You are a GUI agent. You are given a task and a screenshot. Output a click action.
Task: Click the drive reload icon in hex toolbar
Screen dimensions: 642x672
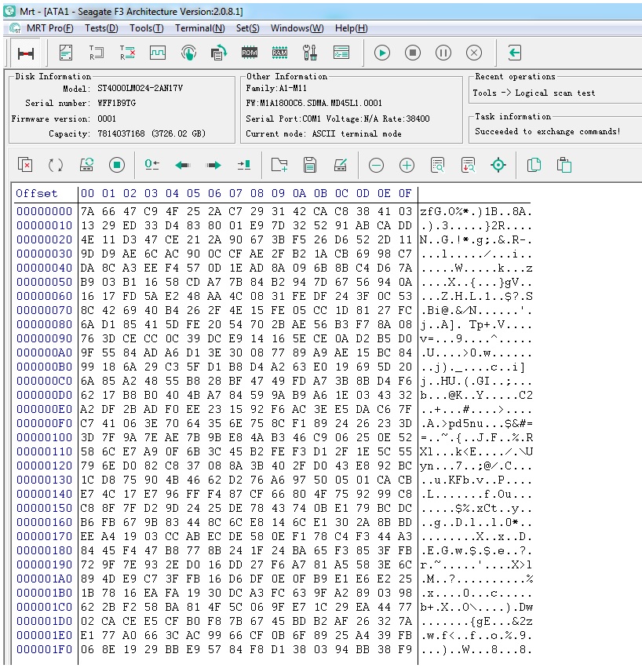click(x=86, y=165)
